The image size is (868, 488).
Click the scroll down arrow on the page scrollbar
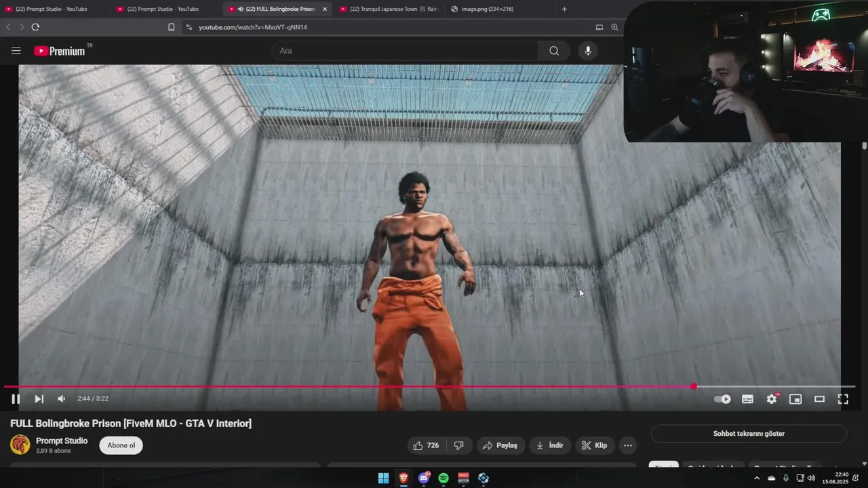865,464
